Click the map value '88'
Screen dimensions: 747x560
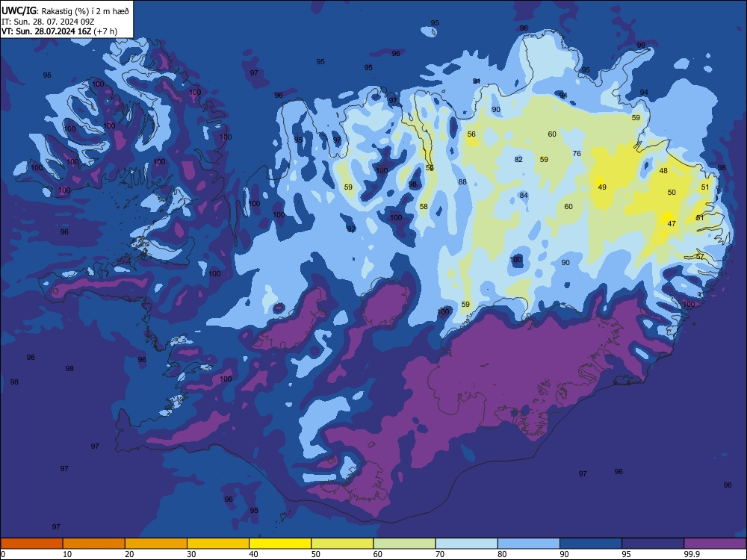pyautogui.click(x=462, y=181)
